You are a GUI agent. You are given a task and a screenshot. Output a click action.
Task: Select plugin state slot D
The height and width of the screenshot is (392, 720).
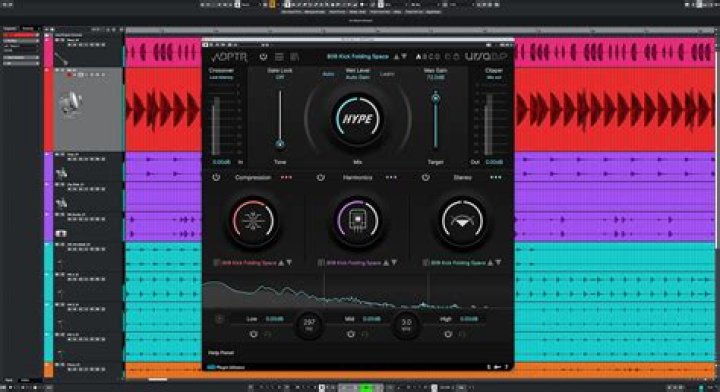pyautogui.click(x=438, y=57)
